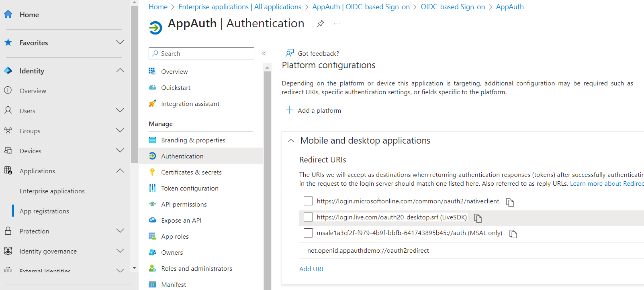This screenshot has width=644, height=290.
Task: Click the App roles grid icon
Action: [x=152, y=236]
